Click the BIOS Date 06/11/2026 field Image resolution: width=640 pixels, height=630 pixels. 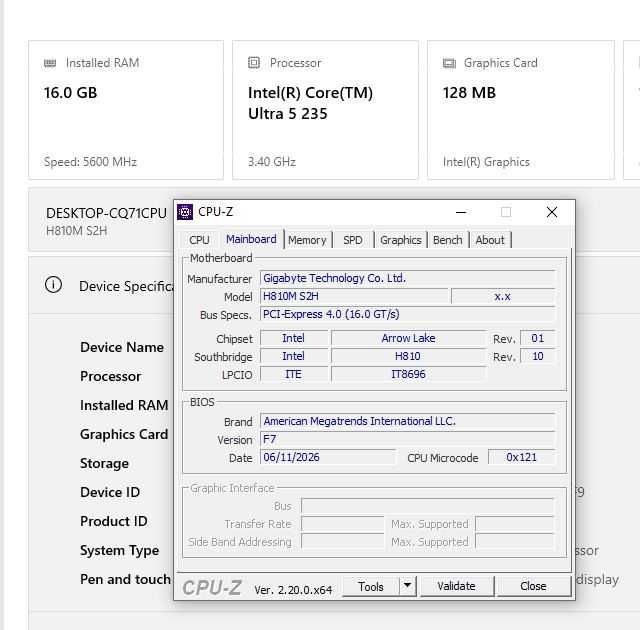[x=328, y=457]
